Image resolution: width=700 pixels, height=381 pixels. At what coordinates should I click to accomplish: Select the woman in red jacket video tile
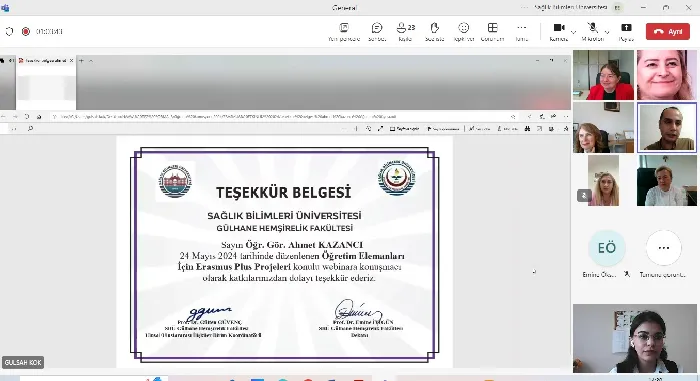(604, 75)
